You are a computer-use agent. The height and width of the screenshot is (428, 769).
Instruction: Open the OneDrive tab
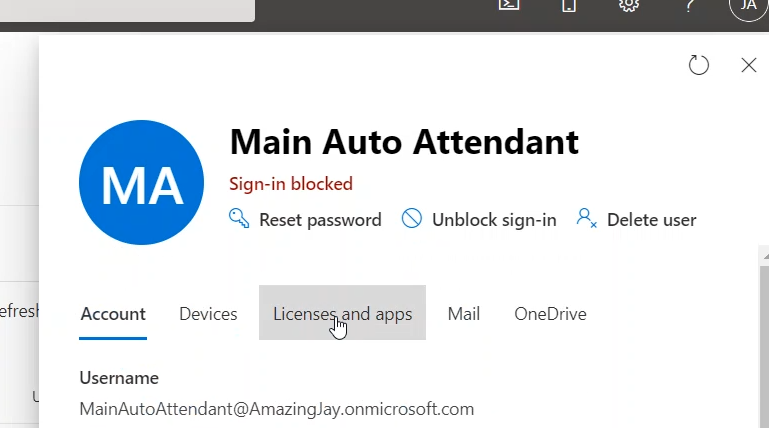point(550,314)
